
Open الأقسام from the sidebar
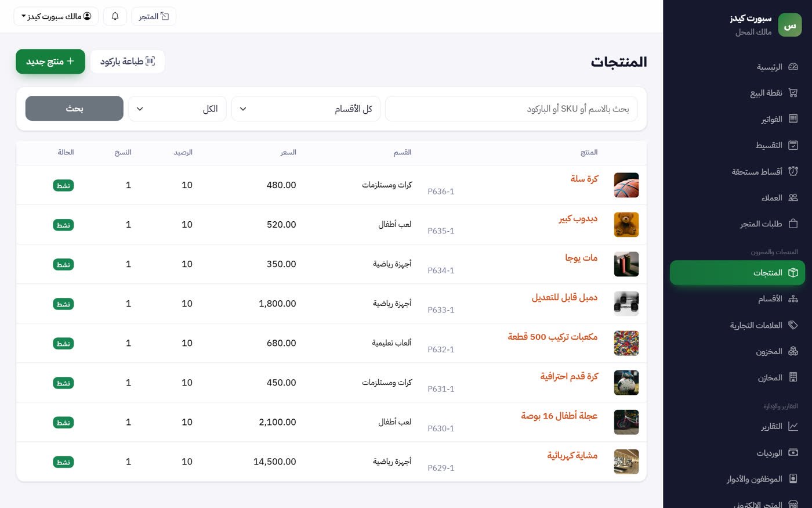pyautogui.click(x=737, y=299)
